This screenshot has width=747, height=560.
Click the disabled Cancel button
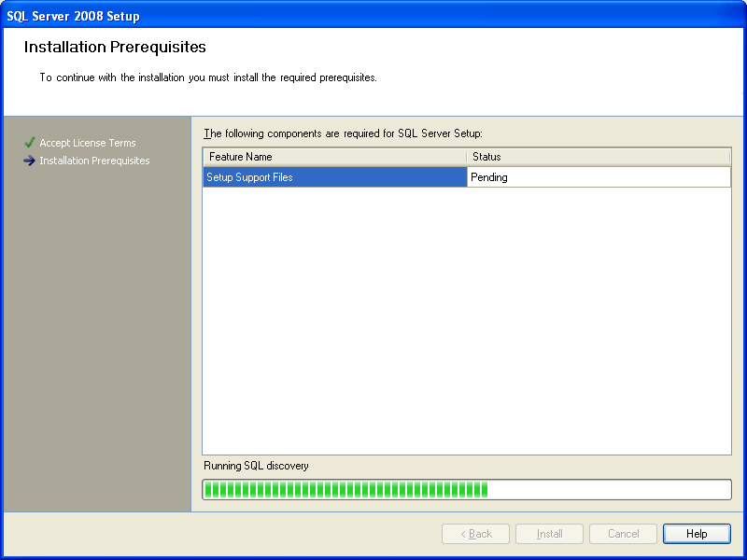(x=623, y=534)
